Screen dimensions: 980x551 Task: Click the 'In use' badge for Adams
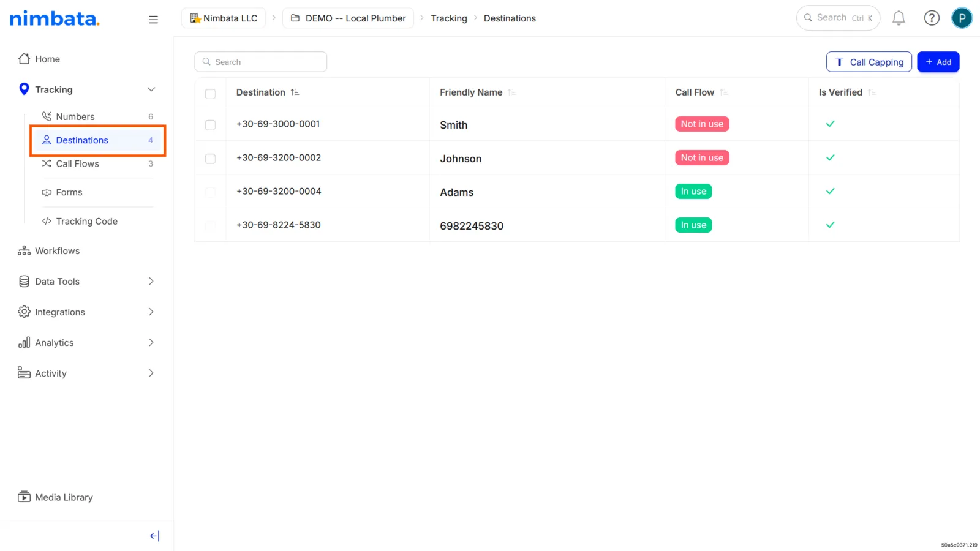693,191
